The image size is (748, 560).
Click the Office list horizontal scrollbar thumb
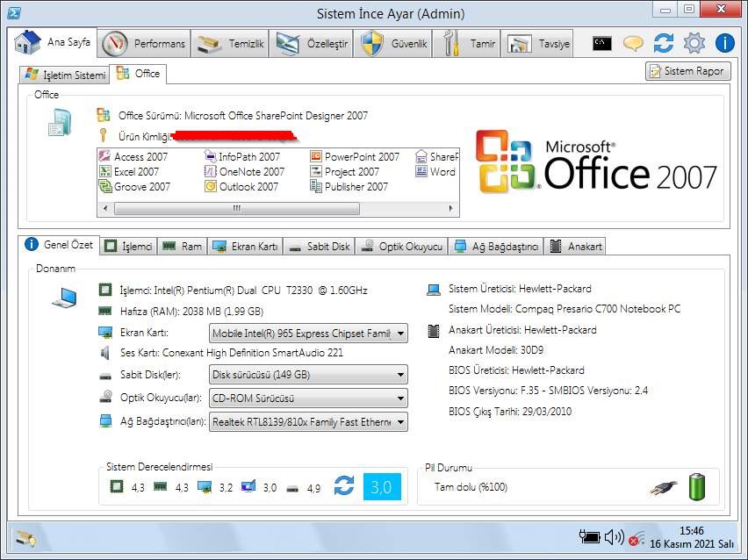[237, 208]
